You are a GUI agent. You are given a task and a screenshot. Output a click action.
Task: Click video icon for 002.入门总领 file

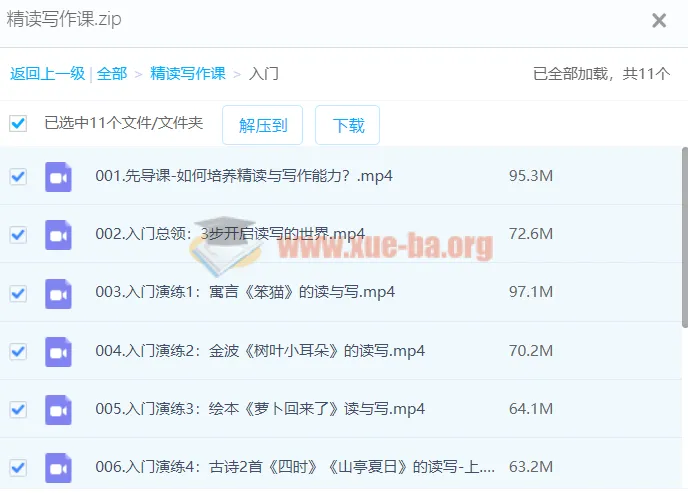[x=58, y=234]
